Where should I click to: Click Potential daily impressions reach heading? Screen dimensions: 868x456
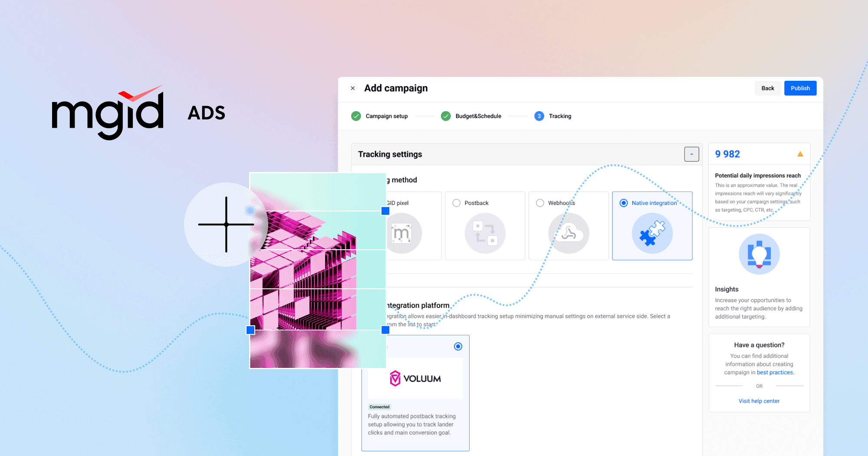(x=758, y=175)
